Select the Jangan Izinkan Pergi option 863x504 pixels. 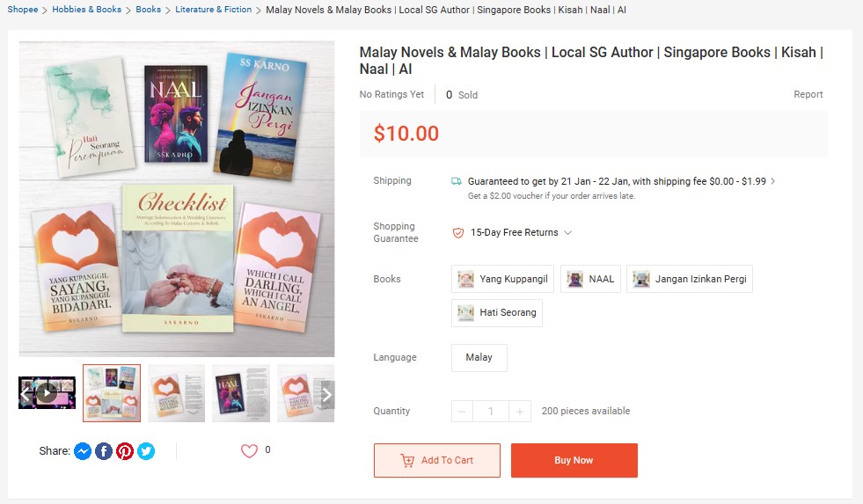coord(690,280)
